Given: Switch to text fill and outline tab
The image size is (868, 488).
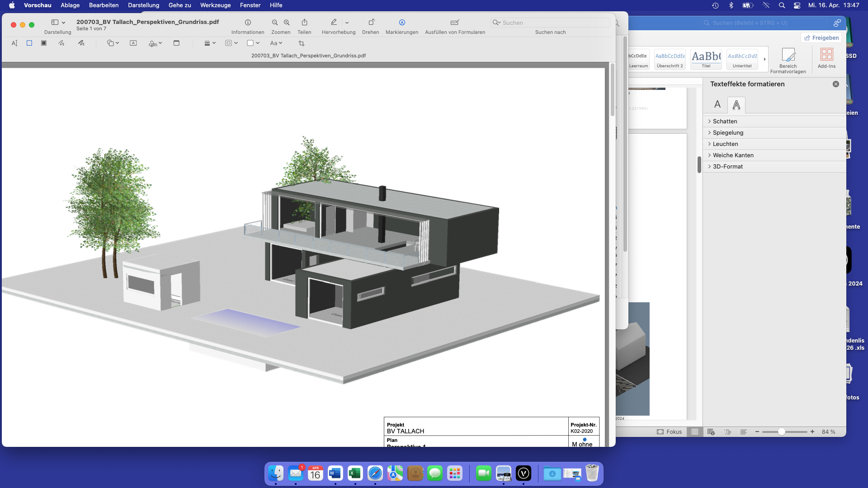Looking at the screenshot, I should point(717,105).
